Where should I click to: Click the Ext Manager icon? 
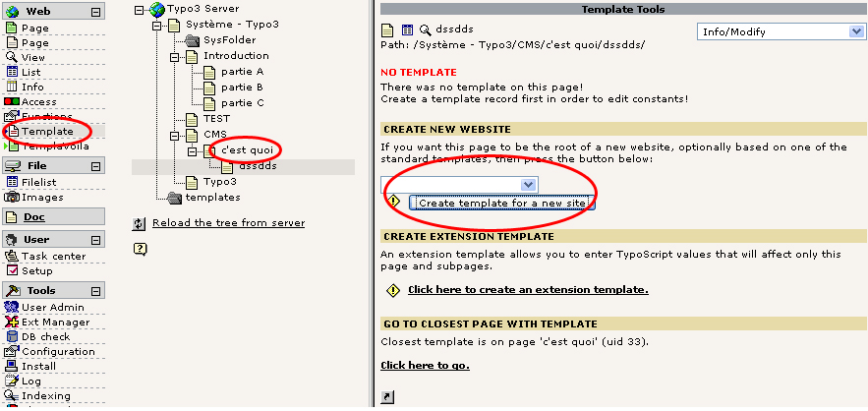pos(12,322)
